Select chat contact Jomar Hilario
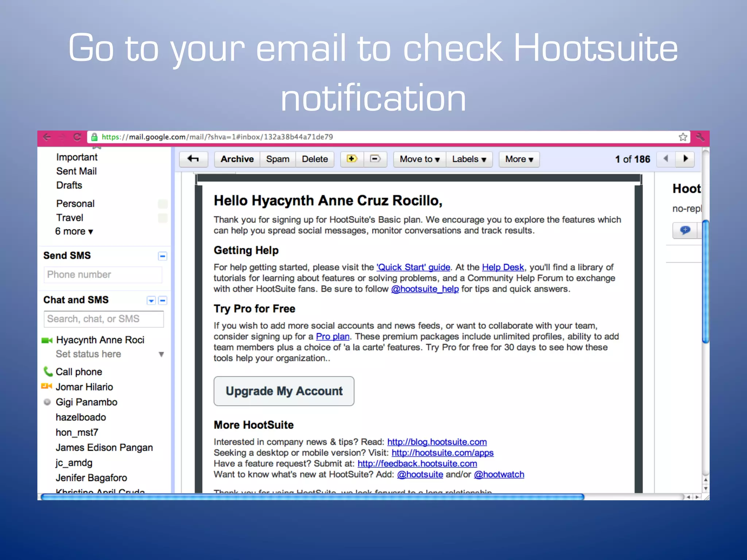 tap(84, 387)
